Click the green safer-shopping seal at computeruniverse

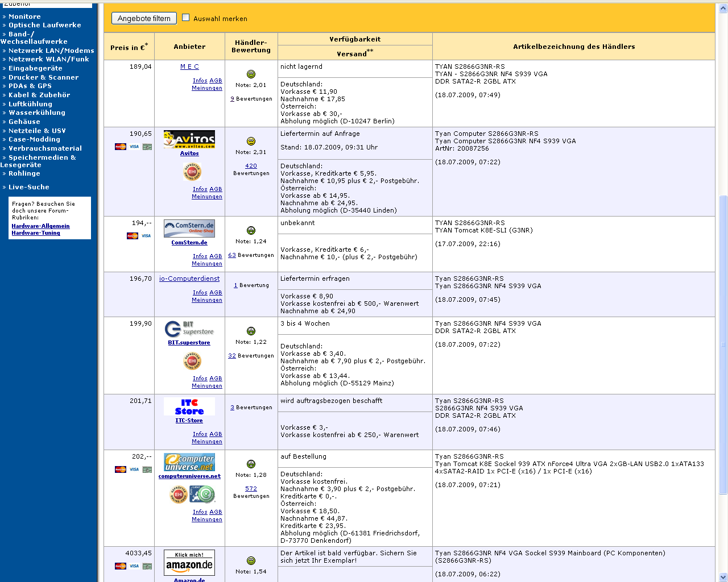202,494
